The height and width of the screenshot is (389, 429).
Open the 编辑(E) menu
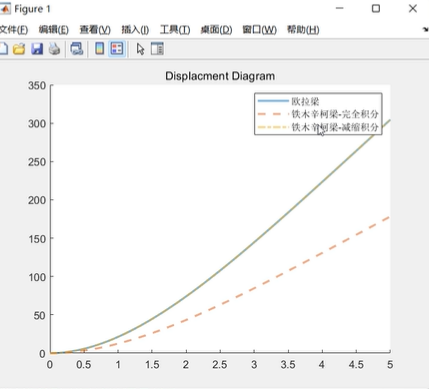53,30
